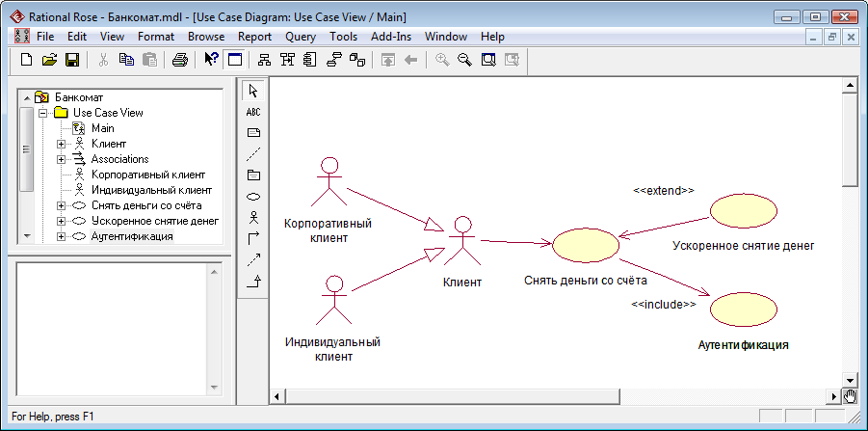
Task: Click the Zoom Out magnifier icon
Action: click(x=464, y=60)
